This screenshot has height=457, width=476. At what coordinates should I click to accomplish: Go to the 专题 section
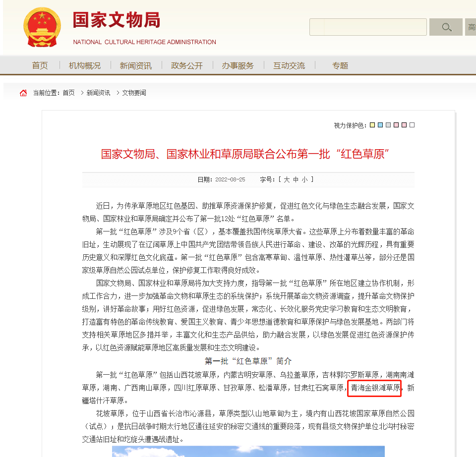click(x=340, y=65)
